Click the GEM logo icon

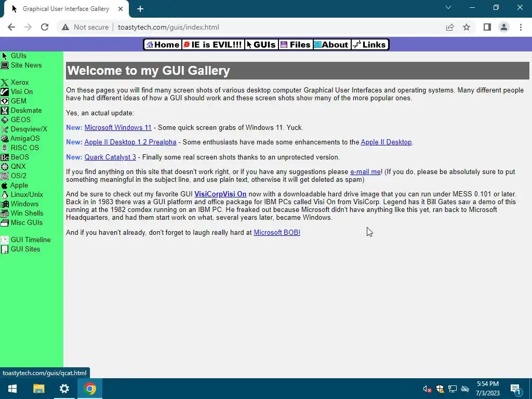click(x=4, y=101)
